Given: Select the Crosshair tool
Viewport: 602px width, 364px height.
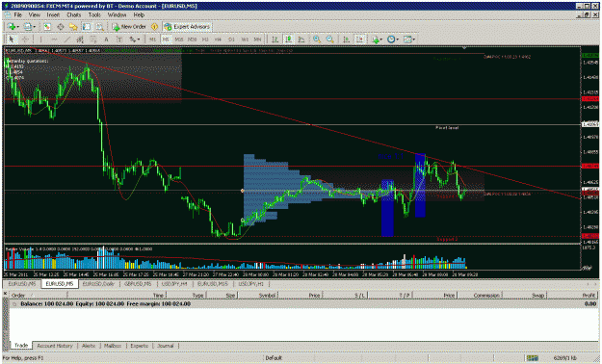Looking at the screenshot, I should (x=25, y=39).
